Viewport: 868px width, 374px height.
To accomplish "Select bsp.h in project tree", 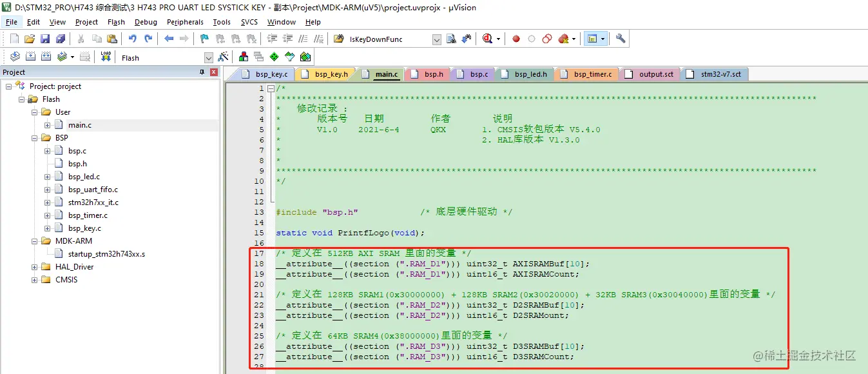I will click(x=77, y=164).
